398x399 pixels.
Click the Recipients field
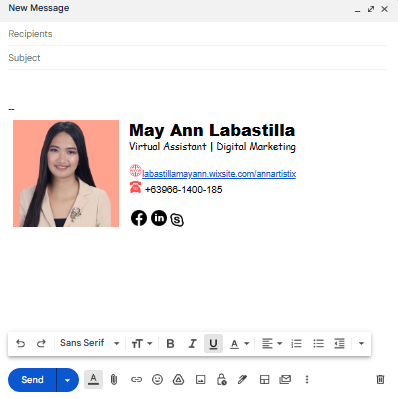[197, 34]
